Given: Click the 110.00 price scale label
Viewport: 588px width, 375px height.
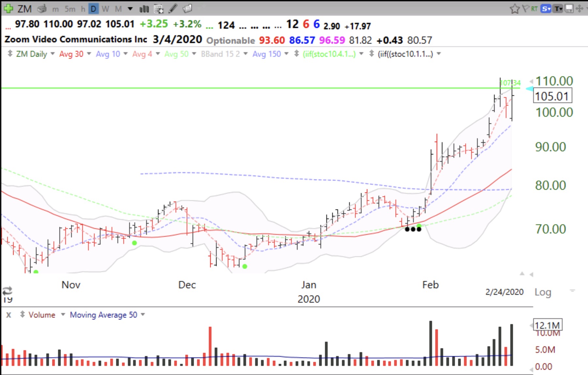Looking at the screenshot, I should point(554,81).
